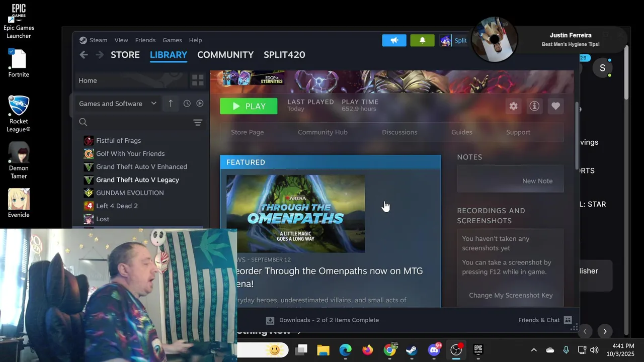Select Grand Theft Auto V Legacy
The image size is (644, 362).
137,179
